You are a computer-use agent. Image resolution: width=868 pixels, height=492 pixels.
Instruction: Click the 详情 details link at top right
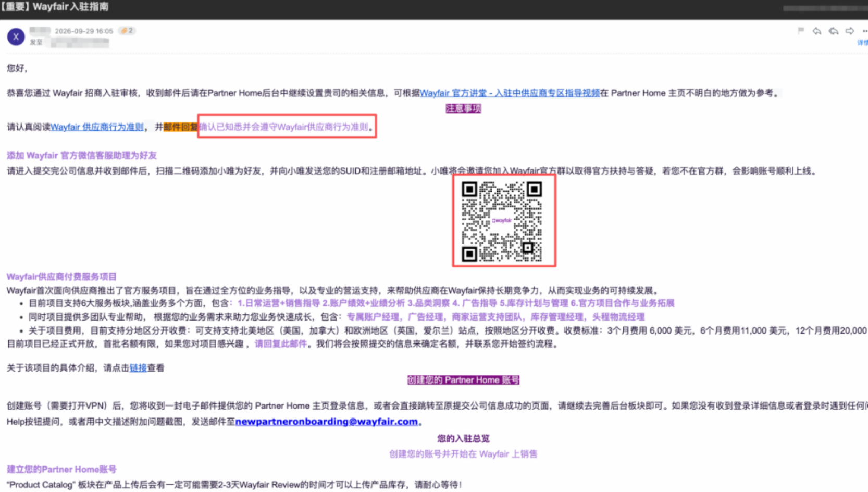tap(862, 43)
